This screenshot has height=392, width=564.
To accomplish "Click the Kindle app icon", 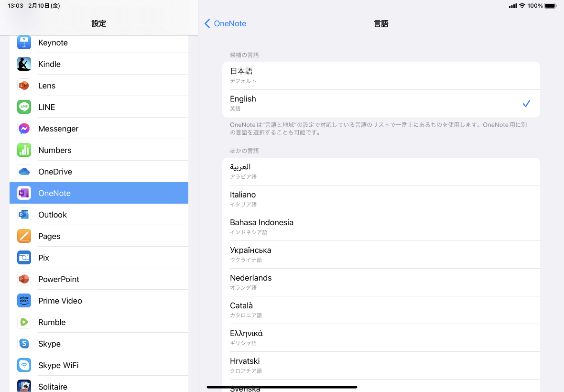I will coord(24,64).
